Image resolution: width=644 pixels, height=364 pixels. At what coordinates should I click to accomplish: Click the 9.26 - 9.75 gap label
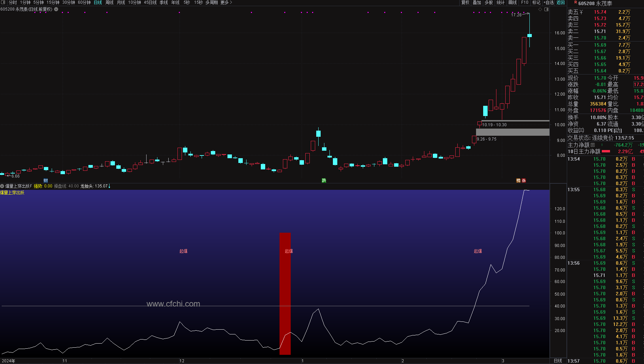pos(487,139)
